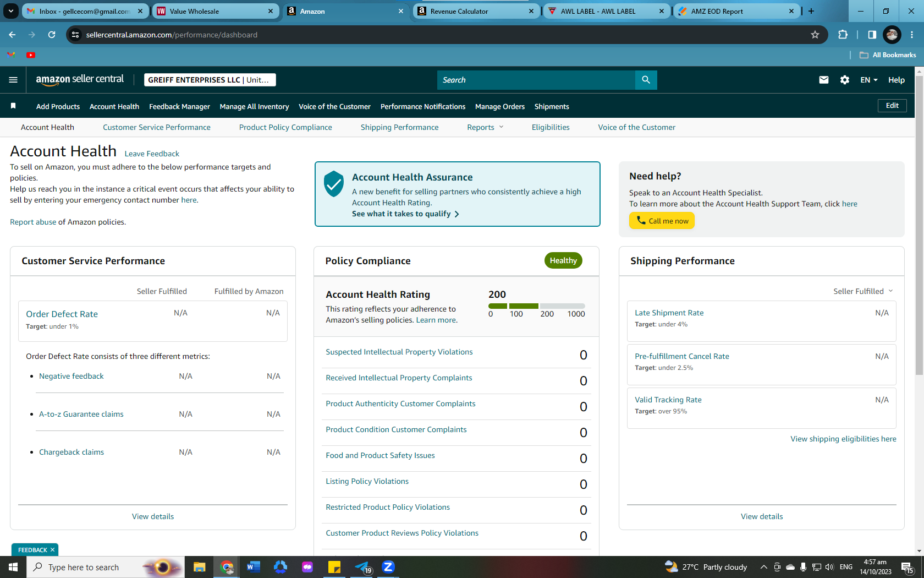Open Manage All Inventory in navigation bar

[254, 106]
